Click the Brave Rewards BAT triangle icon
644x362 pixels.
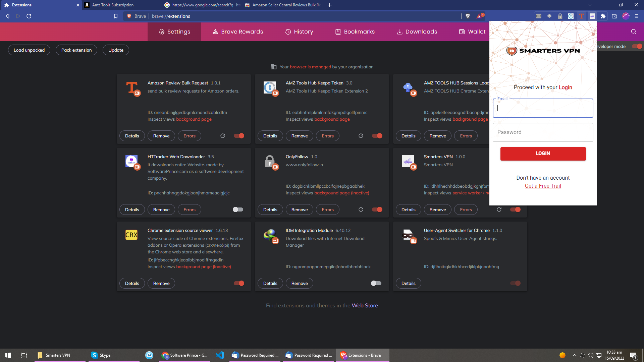tap(480, 16)
